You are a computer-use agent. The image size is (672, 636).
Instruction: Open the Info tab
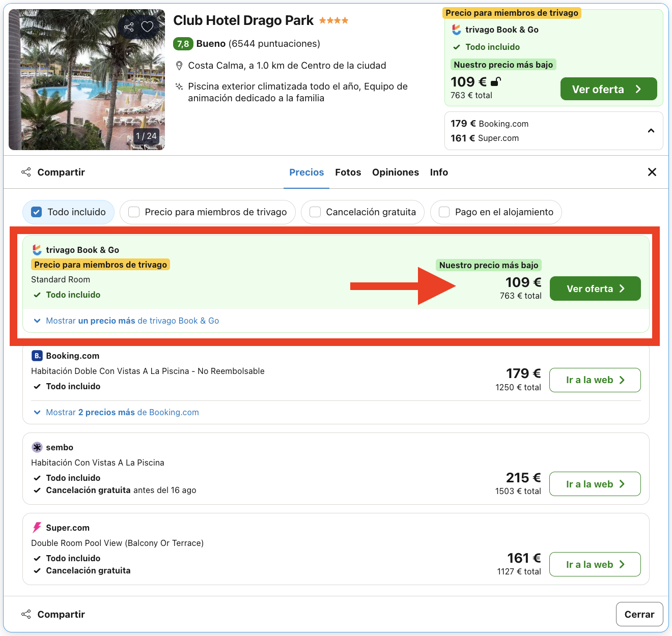click(439, 172)
